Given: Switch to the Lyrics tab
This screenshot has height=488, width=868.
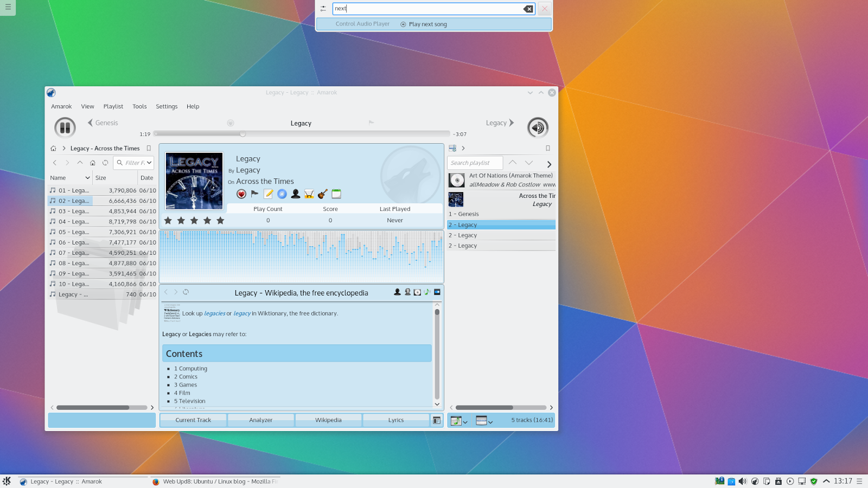Looking at the screenshot, I should pyautogui.click(x=397, y=420).
